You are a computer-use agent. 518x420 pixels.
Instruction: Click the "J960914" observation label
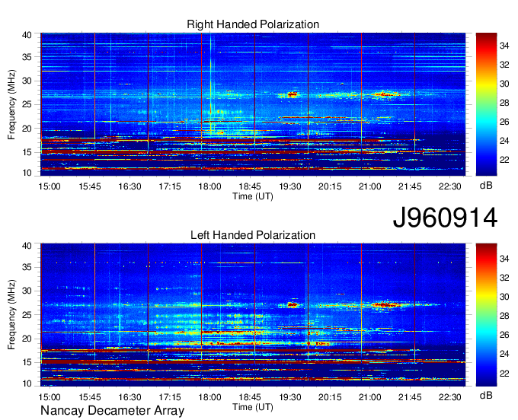pyautogui.click(x=445, y=218)
